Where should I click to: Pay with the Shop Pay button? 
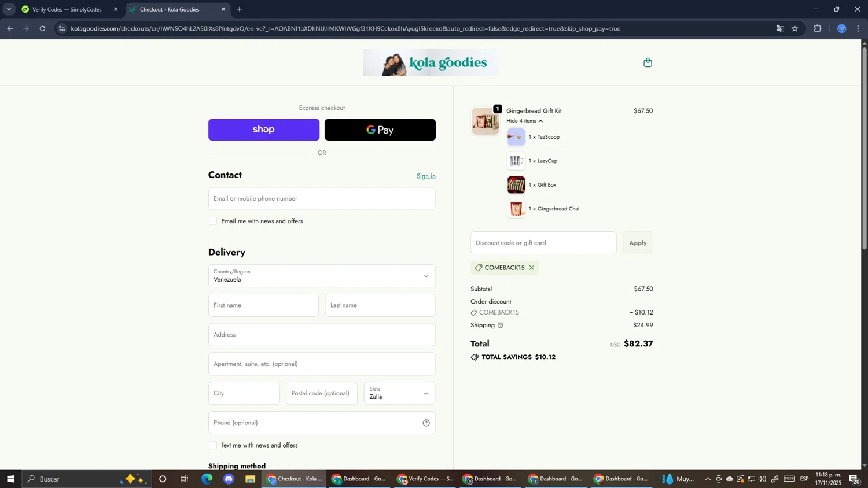coord(264,130)
